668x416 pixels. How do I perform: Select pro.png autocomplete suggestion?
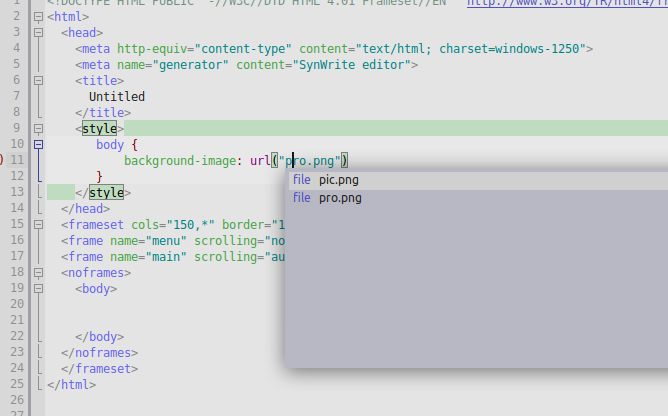point(476,198)
